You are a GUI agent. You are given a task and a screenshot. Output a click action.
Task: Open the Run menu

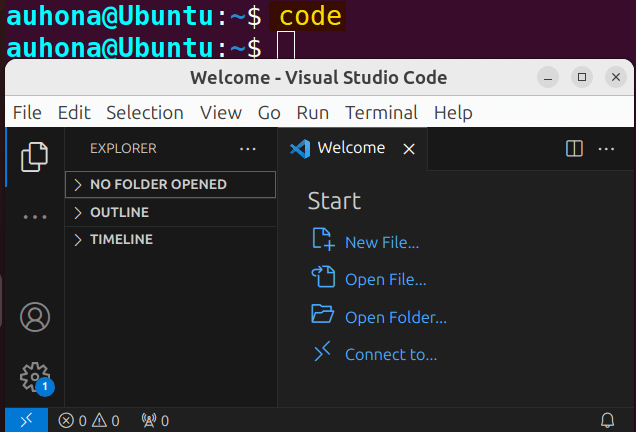[x=312, y=112]
